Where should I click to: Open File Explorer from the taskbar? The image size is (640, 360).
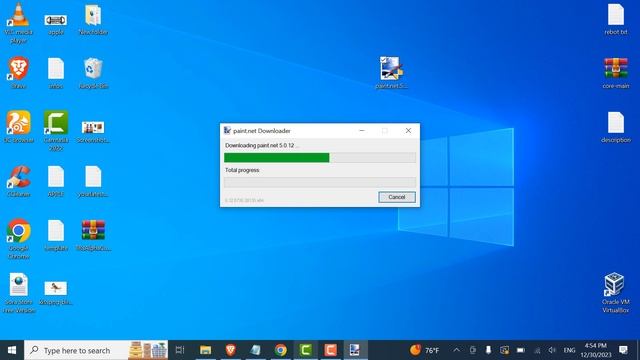(205, 350)
